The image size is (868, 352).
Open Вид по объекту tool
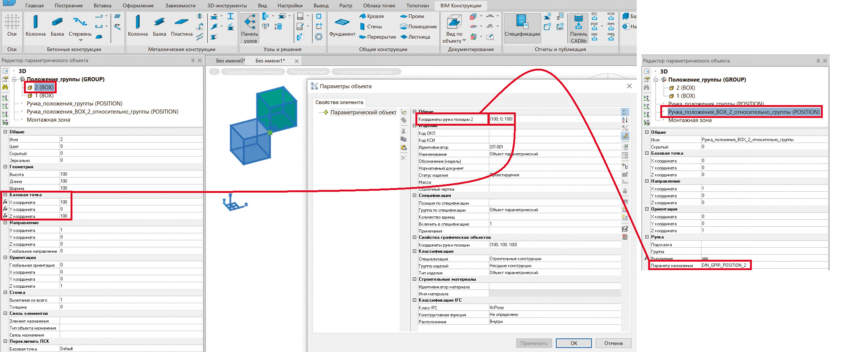coord(454,28)
